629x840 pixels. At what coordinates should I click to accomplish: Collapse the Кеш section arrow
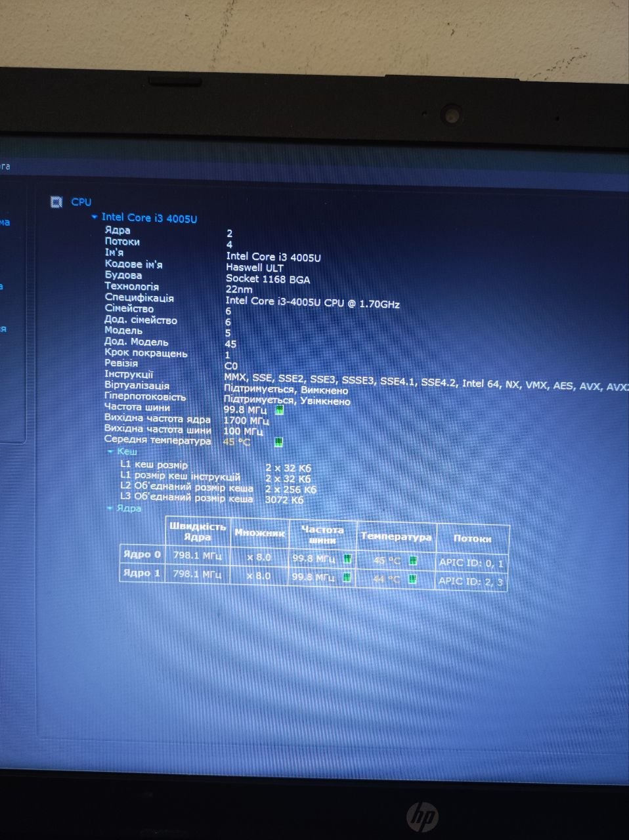pos(110,452)
